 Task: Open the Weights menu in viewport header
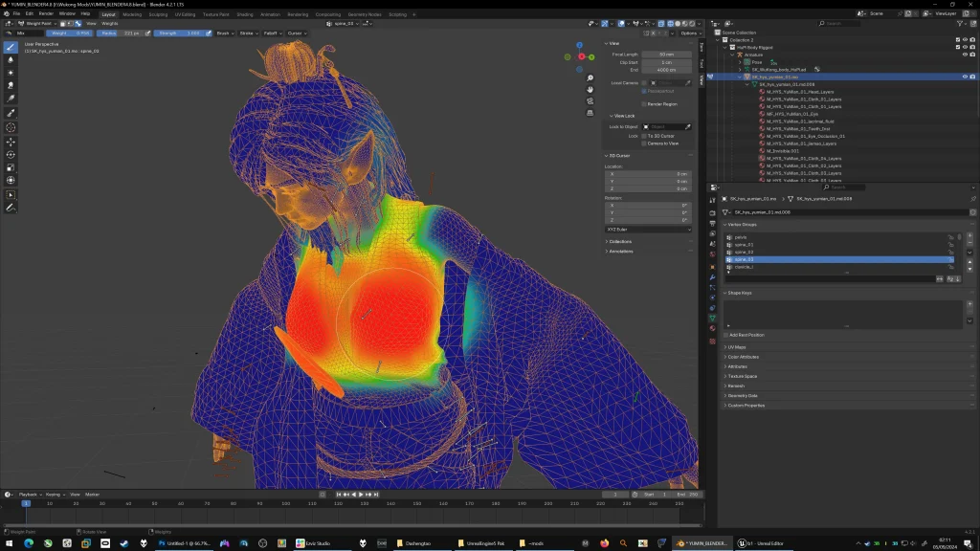click(110, 23)
